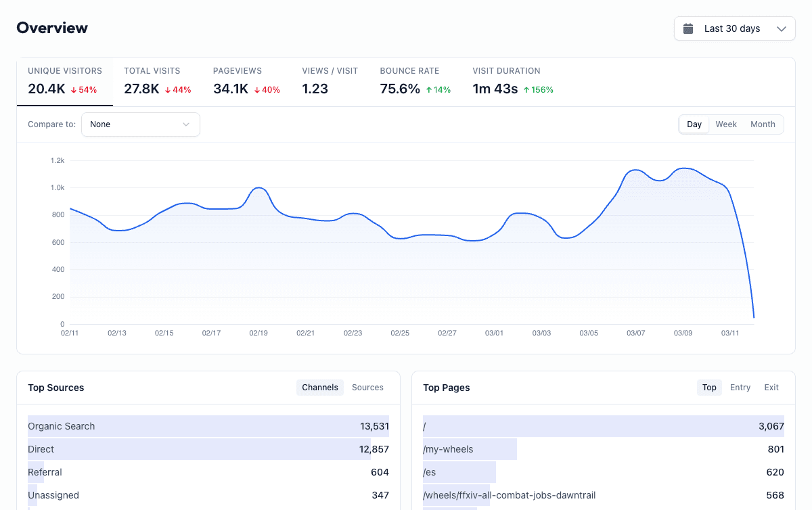Open the date range chevron arrow
Viewport: 812px width, 510px height.
781,28
